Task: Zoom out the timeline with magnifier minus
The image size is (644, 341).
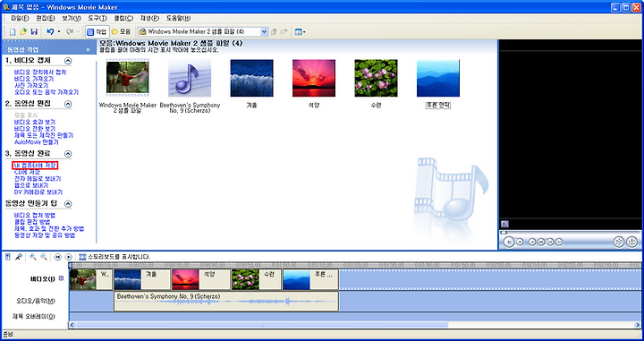Action: (44, 257)
